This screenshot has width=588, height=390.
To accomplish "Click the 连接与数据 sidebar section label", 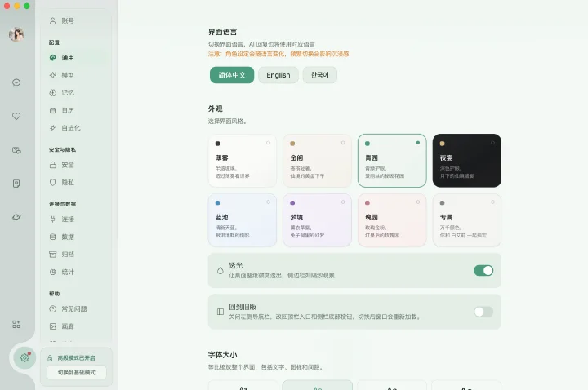I will [x=62, y=204].
